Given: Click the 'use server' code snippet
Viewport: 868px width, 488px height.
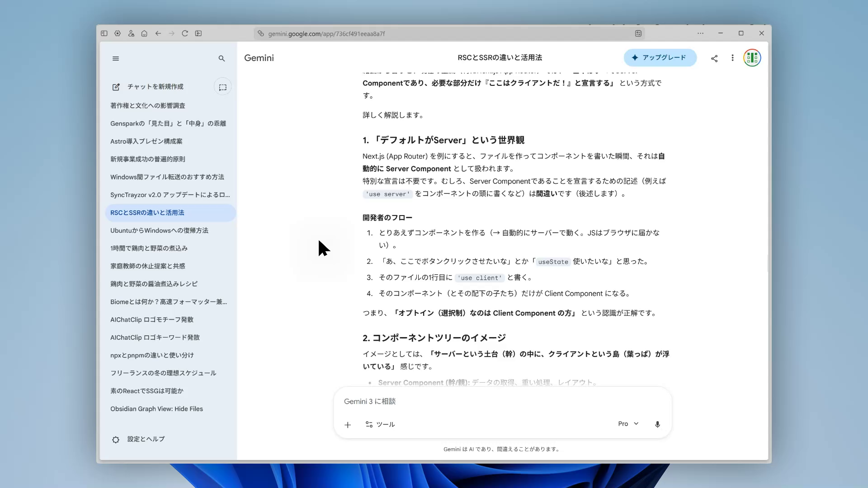Looking at the screenshot, I should [x=387, y=194].
